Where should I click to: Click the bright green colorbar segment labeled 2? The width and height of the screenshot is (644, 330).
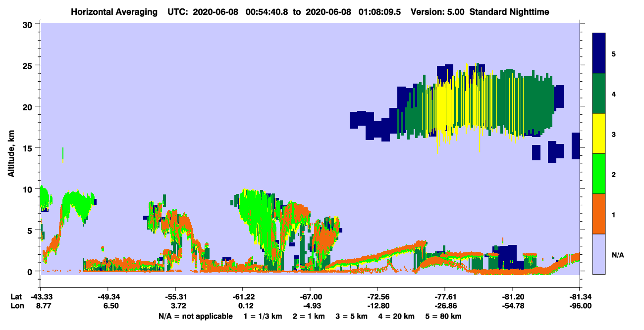599,174
